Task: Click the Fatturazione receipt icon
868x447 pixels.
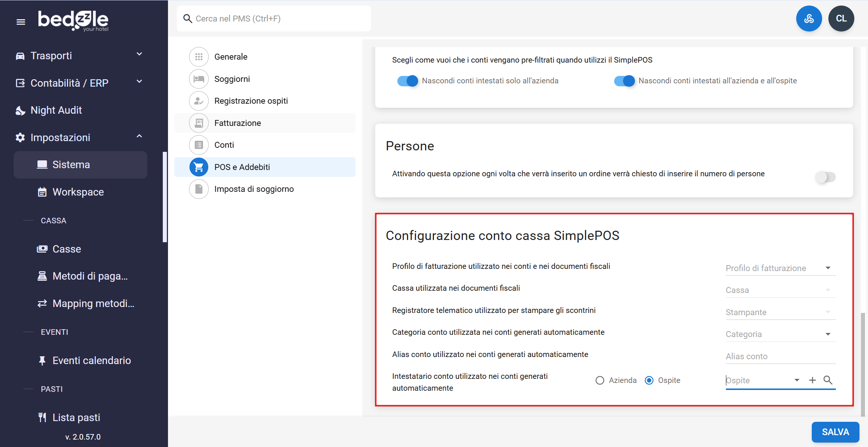Action: pyautogui.click(x=199, y=123)
